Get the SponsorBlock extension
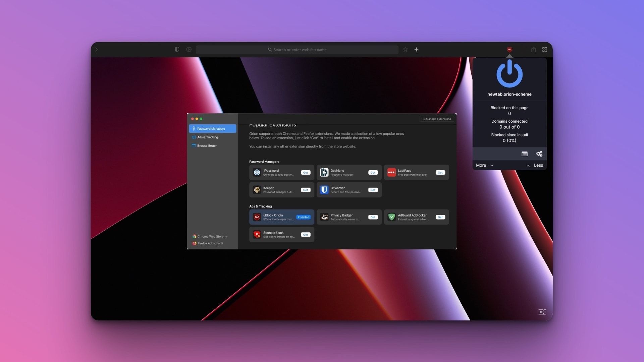Viewport: 644px width, 362px height. (x=305, y=235)
